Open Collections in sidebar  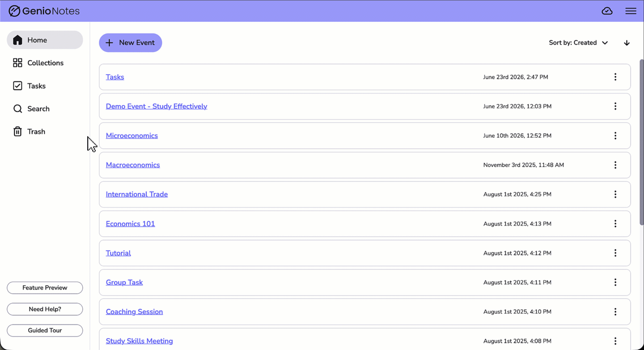pyautogui.click(x=45, y=63)
